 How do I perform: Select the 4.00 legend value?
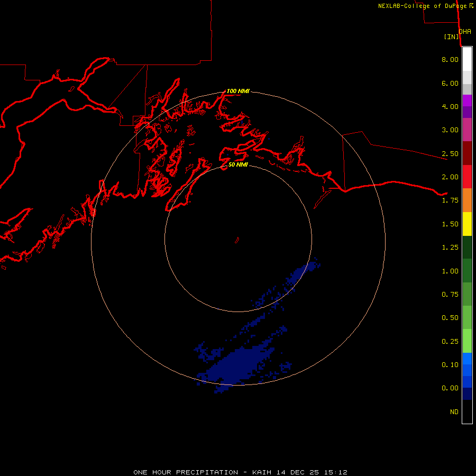pos(450,106)
